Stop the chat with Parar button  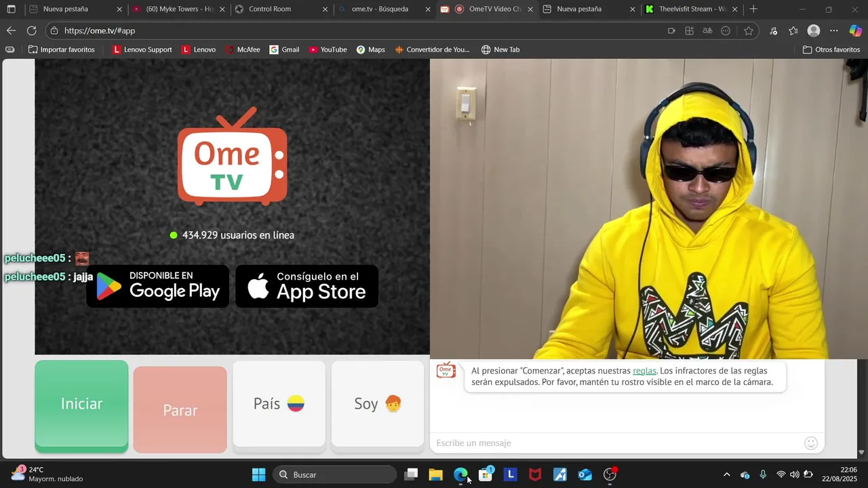(180, 409)
